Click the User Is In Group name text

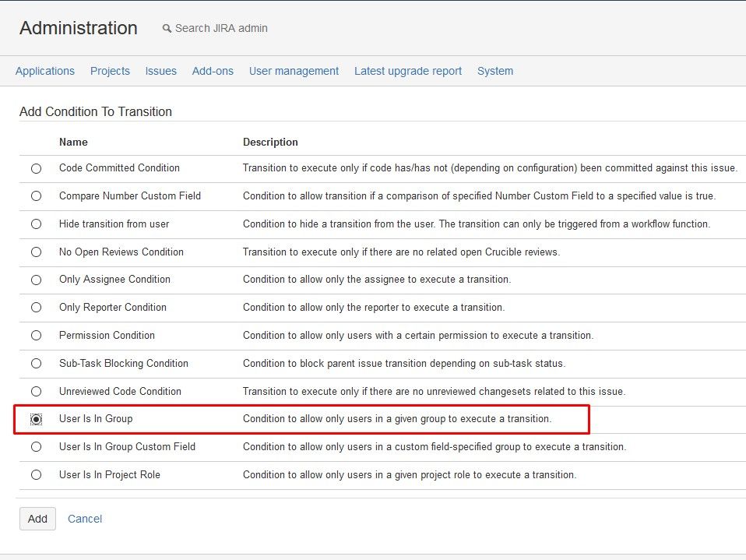(x=96, y=419)
